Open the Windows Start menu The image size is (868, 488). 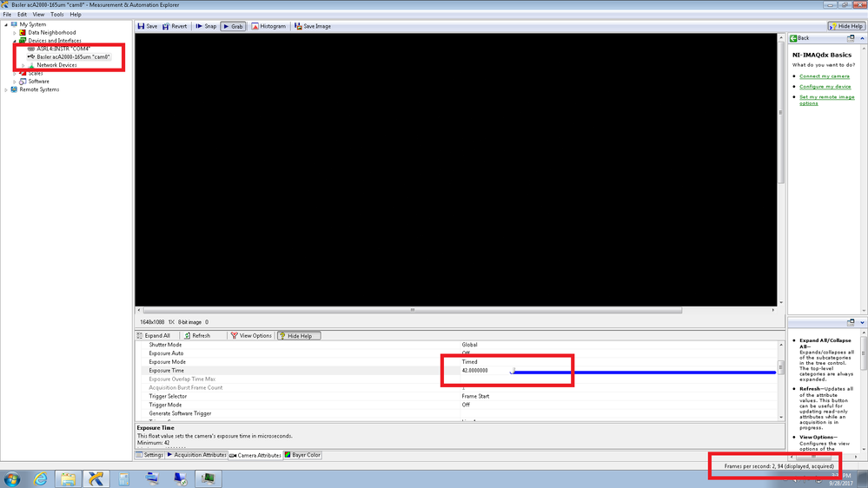pyautogui.click(x=11, y=479)
